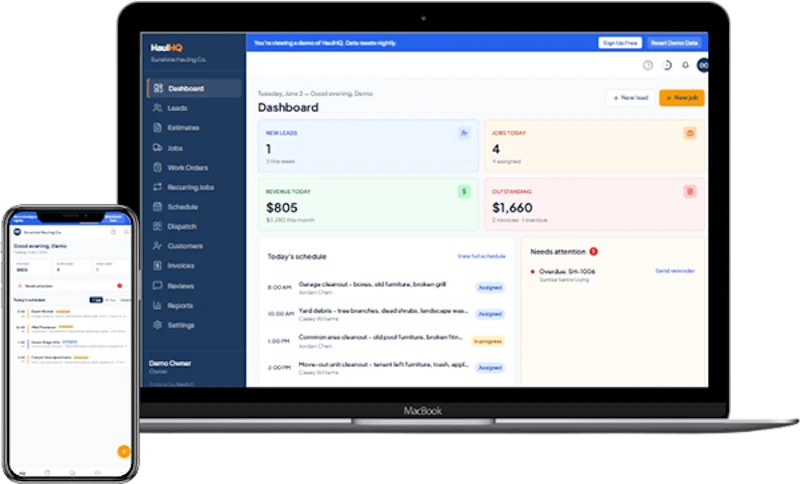
Task: Open Leads via its sidebar people icon
Action: pyautogui.click(x=158, y=108)
